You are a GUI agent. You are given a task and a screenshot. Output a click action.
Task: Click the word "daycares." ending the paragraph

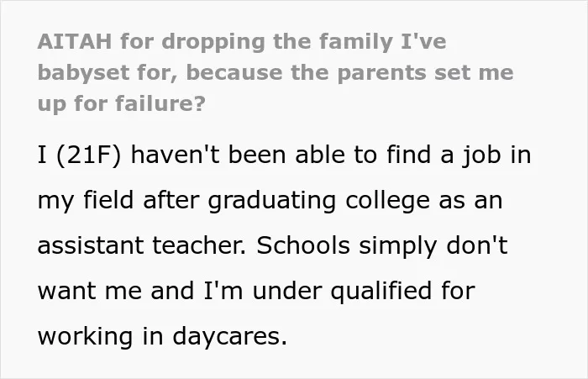(x=230, y=337)
